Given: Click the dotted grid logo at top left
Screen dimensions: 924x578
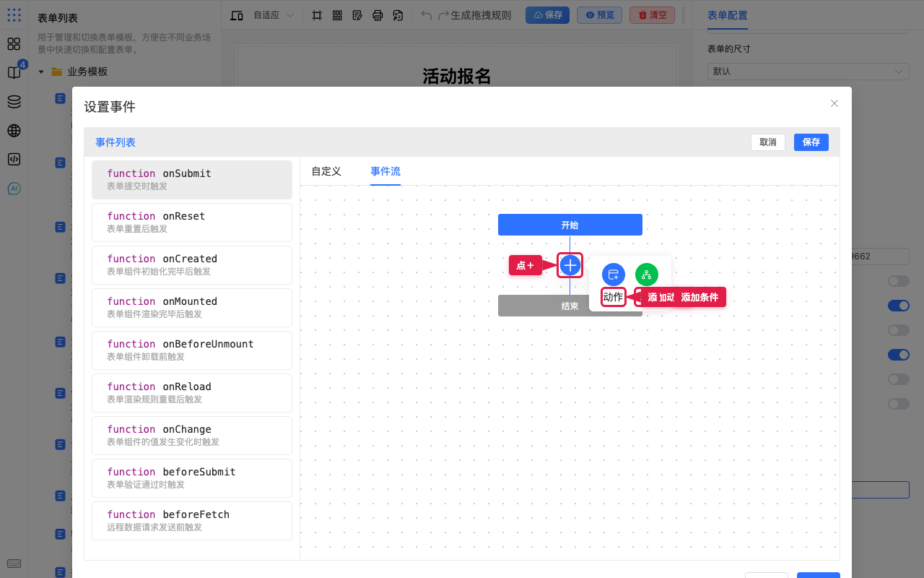Looking at the screenshot, I should pyautogui.click(x=14, y=14).
